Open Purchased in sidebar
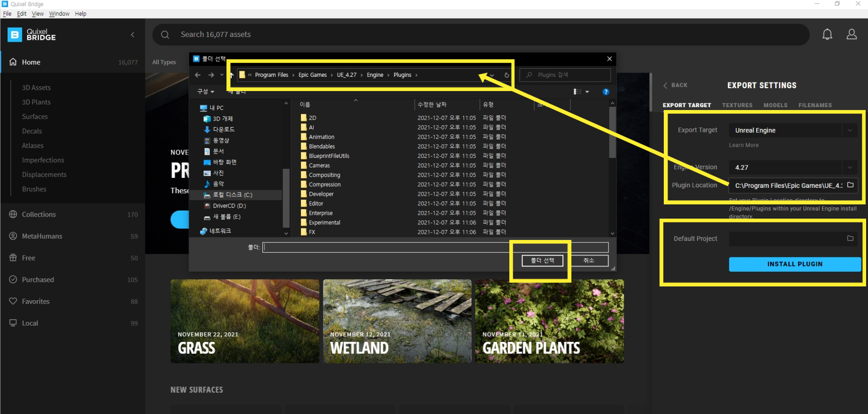 pos(73,280)
